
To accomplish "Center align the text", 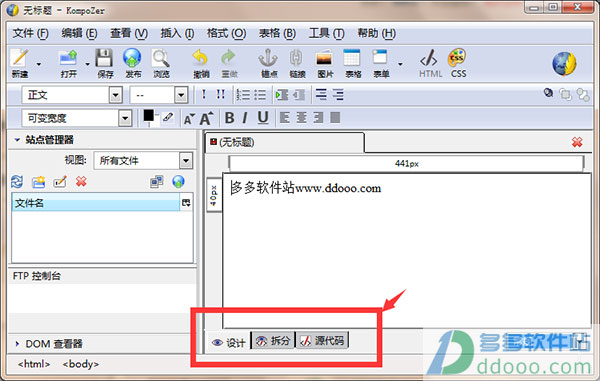I will [x=301, y=118].
